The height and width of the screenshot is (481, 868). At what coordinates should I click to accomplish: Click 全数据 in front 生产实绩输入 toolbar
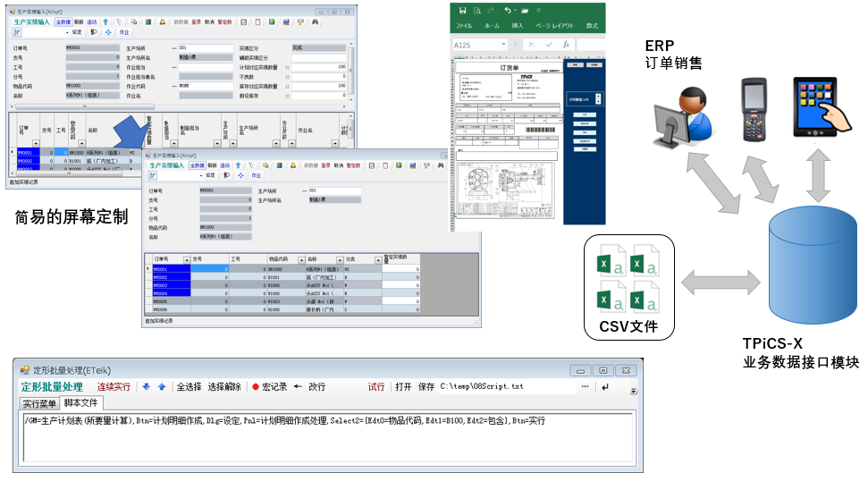[x=197, y=165]
